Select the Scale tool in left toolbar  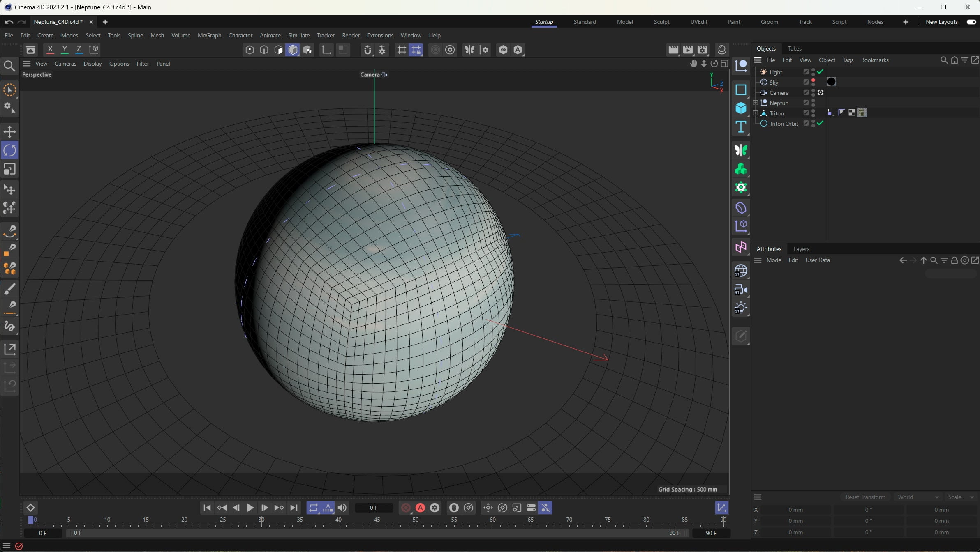[9, 169]
